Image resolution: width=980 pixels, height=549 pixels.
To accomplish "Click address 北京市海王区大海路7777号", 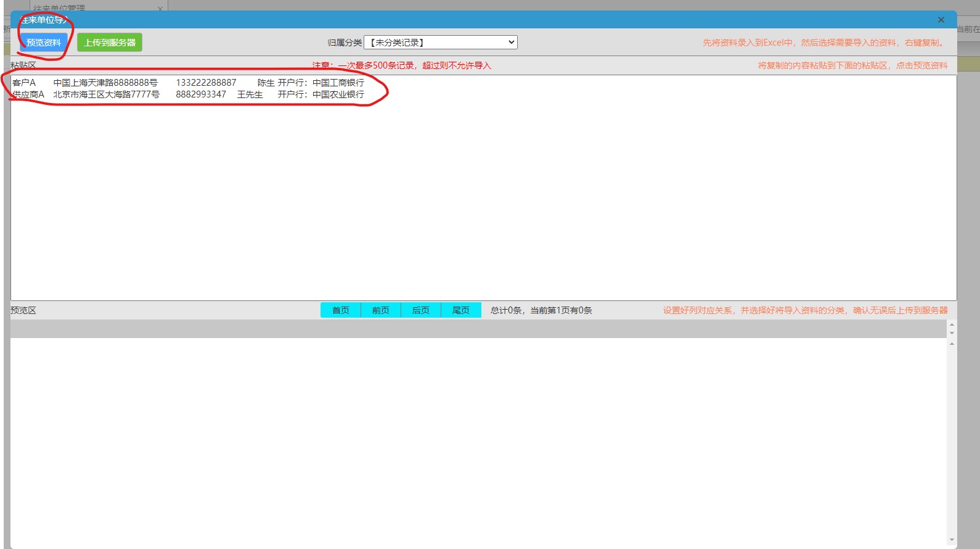I will point(106,94).
